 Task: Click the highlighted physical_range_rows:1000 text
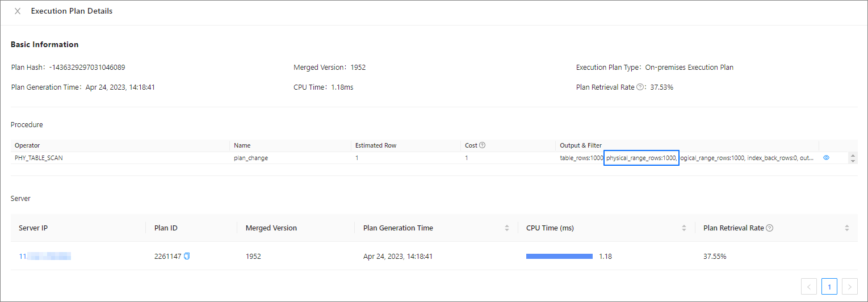[x=641, y=158]
